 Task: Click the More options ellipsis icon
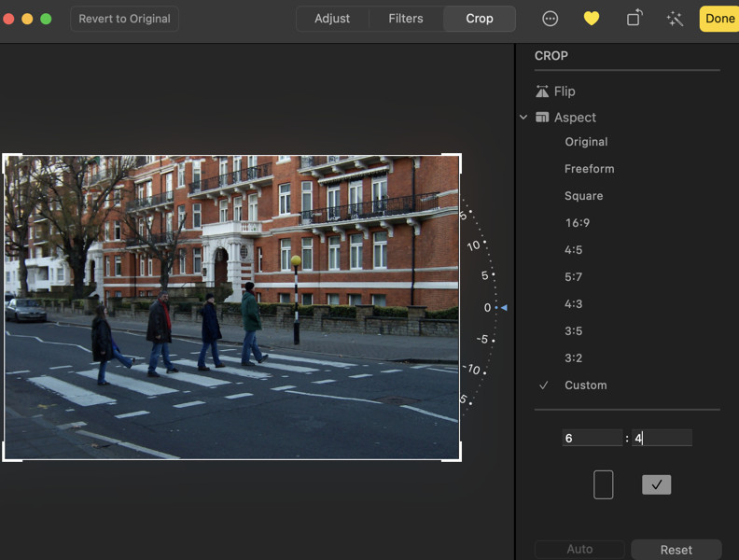(x=551, y=19)
